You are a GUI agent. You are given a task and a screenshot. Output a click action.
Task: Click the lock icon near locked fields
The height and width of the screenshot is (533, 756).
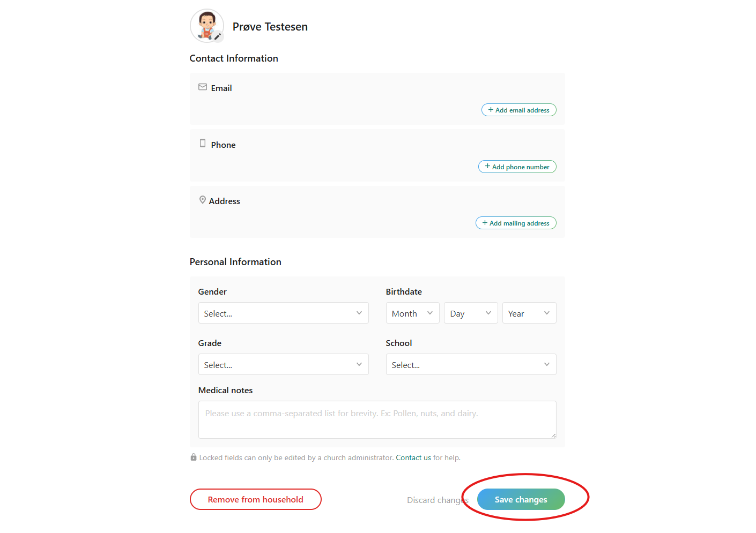(194, 457)
